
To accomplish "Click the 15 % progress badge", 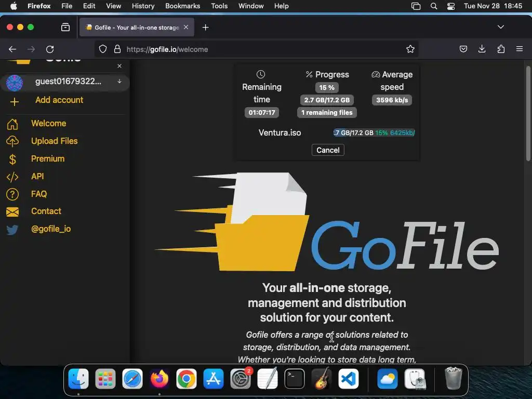I will click(x=327, y=87).
